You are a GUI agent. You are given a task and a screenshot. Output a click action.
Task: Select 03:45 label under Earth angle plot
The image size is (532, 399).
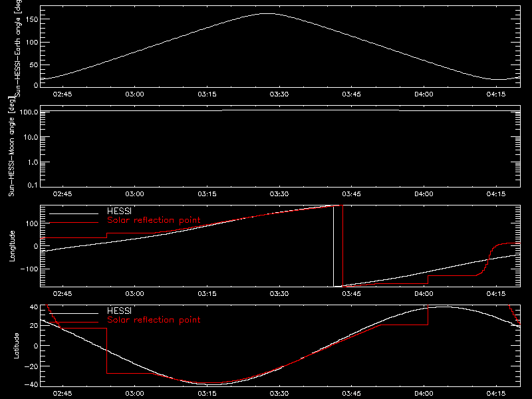click(x=352, y=94)
